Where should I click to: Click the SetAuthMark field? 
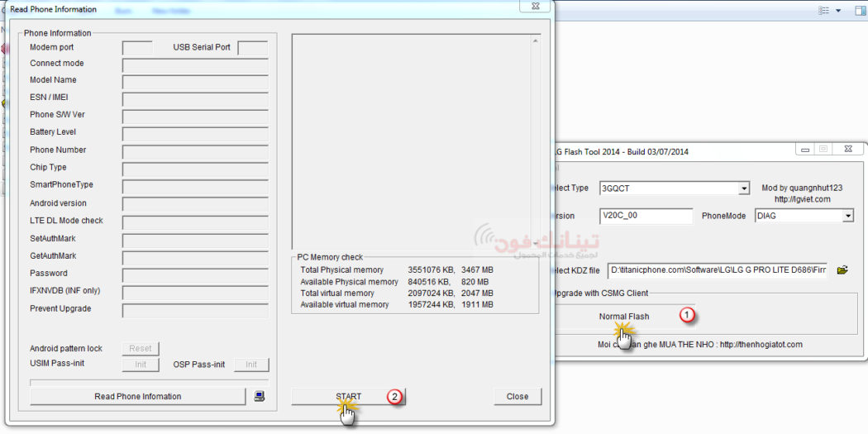[x=195, y=241]
